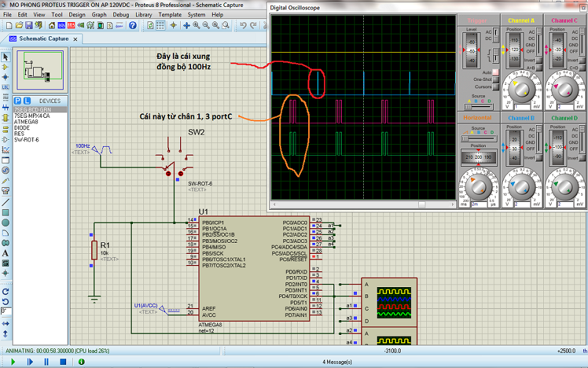The height and width of the screenshot is (368, 588).
Task: Toggle the grid display toolbar icon
Action: pyautogui.click(x=160, y=25)
